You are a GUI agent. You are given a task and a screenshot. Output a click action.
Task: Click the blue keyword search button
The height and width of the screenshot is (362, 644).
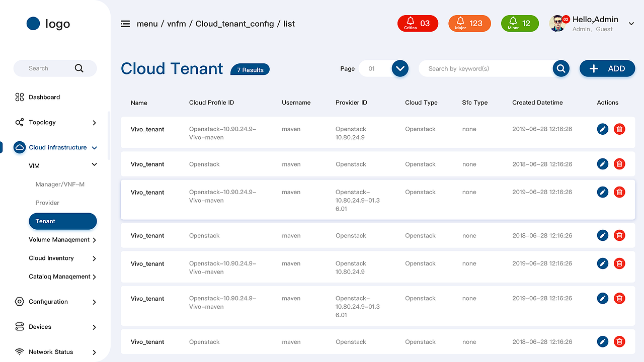coord(561,68)
